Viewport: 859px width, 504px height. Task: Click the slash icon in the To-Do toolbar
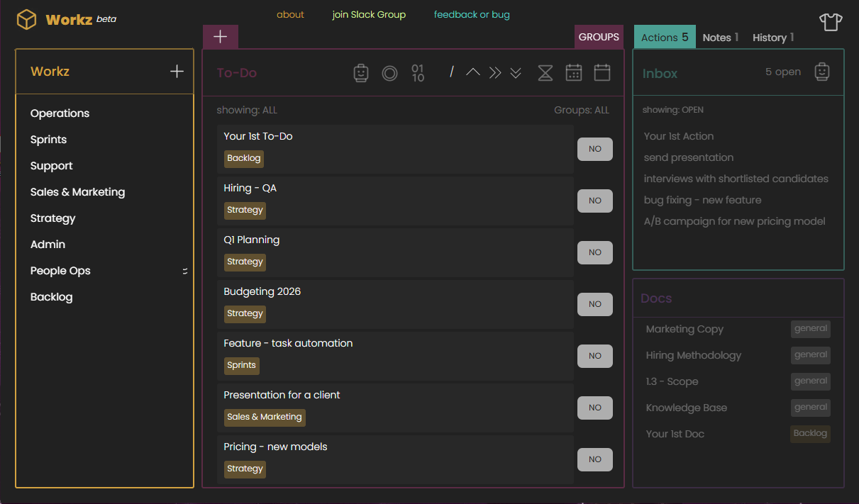point(451,72)
